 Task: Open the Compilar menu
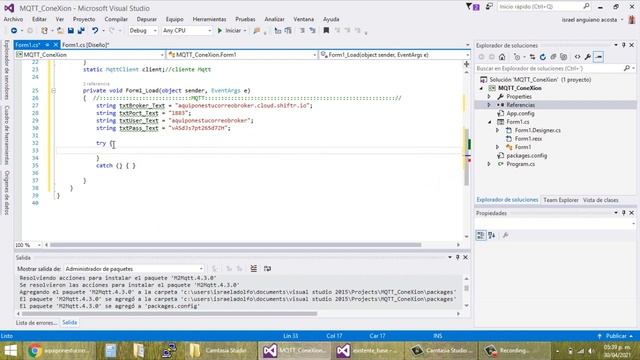point(116,19)
